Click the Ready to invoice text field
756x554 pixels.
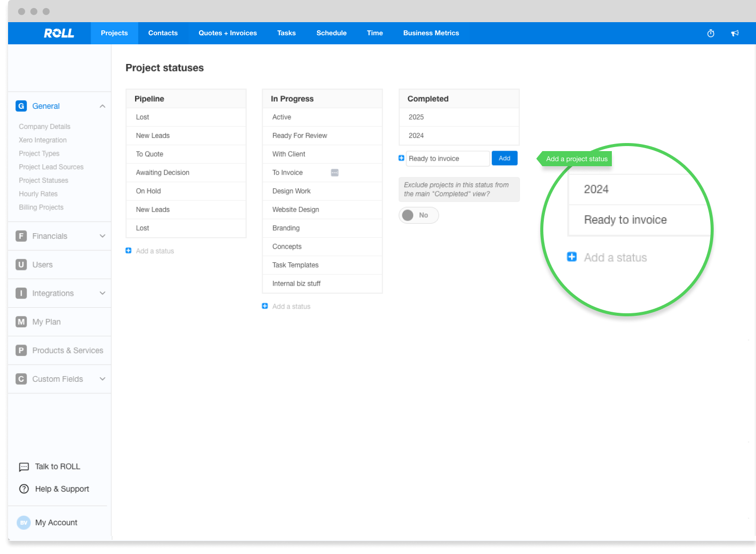(447, 159)
